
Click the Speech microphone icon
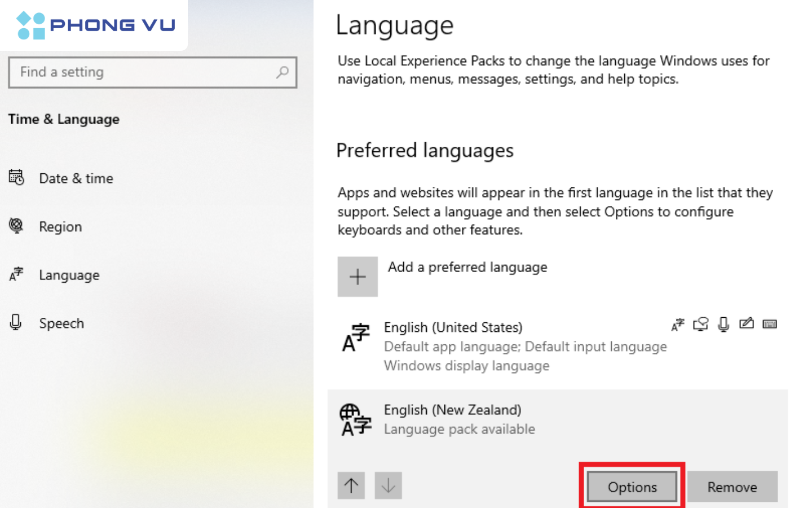coord(16,322)
